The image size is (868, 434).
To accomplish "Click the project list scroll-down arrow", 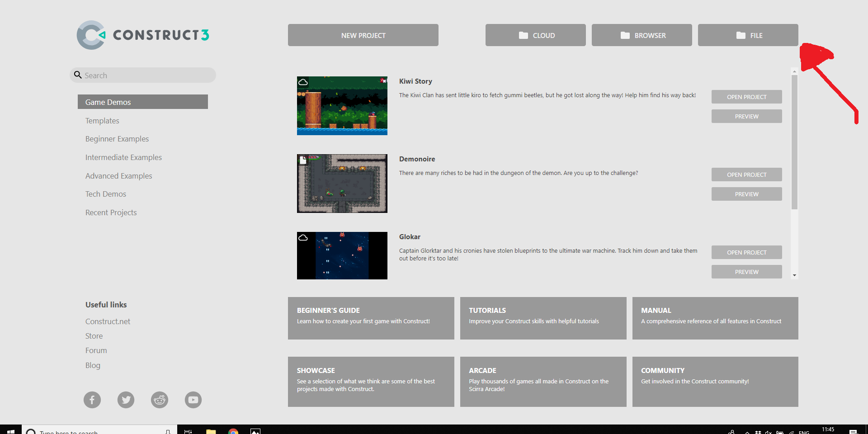I will click(794, 275).
